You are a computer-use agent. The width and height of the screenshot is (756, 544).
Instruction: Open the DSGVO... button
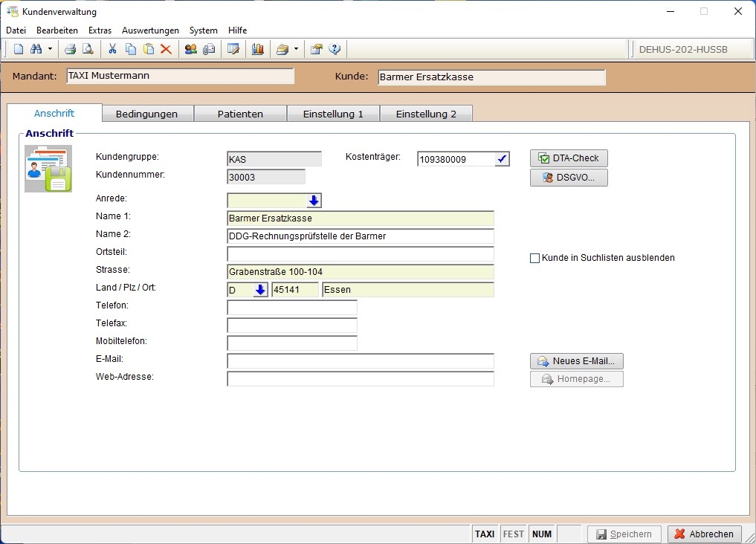pos(569,178)
